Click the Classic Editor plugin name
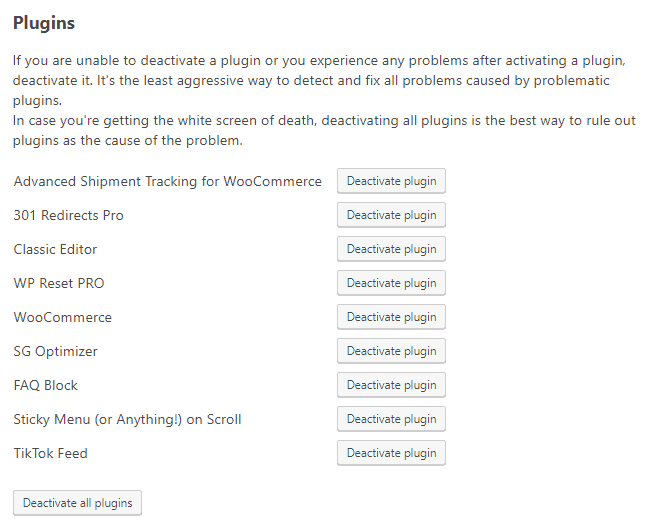664x527 pixels. (56, 249)
